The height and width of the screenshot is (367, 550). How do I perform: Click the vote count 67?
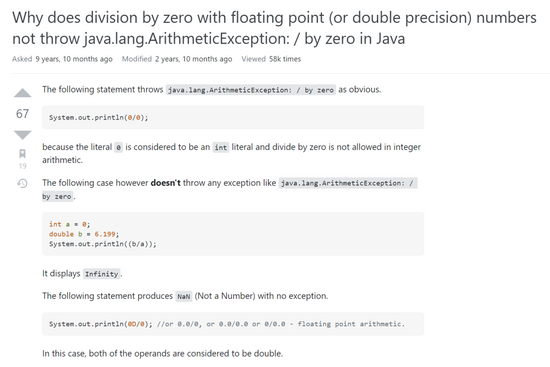coord(22,114)
